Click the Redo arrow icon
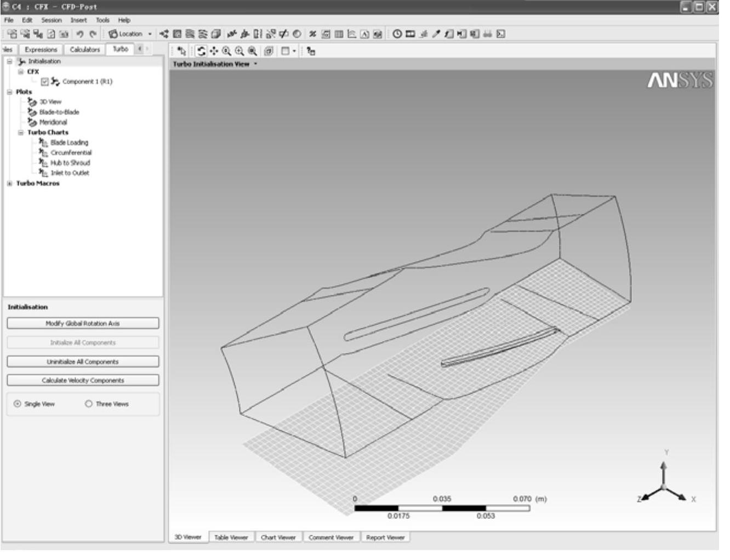Screen dimensions: 730x560 [93, 34]
